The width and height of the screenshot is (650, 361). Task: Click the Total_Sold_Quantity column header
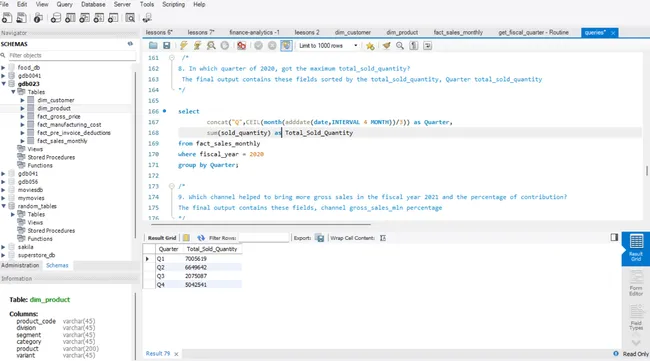click(212, 249)
